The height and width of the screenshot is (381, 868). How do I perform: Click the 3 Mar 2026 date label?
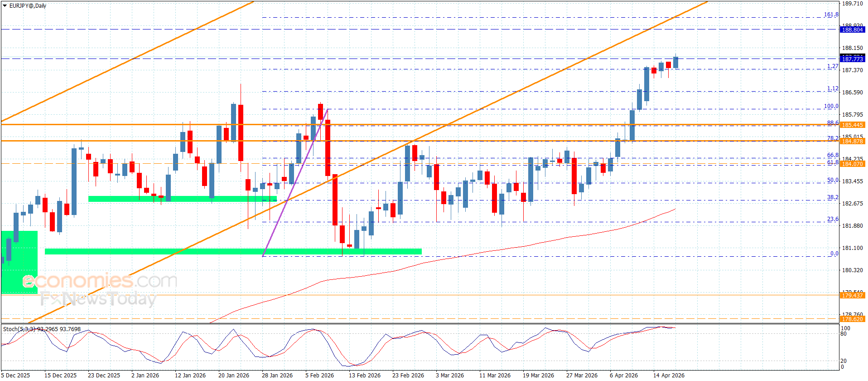click(x=450, y=376)
